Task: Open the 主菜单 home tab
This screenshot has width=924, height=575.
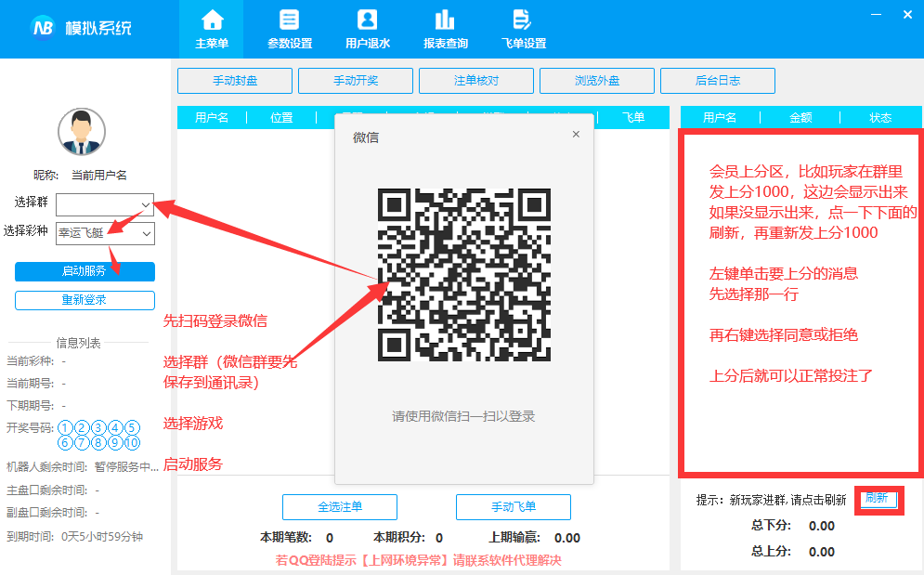Action: click(x=212, y=29)
